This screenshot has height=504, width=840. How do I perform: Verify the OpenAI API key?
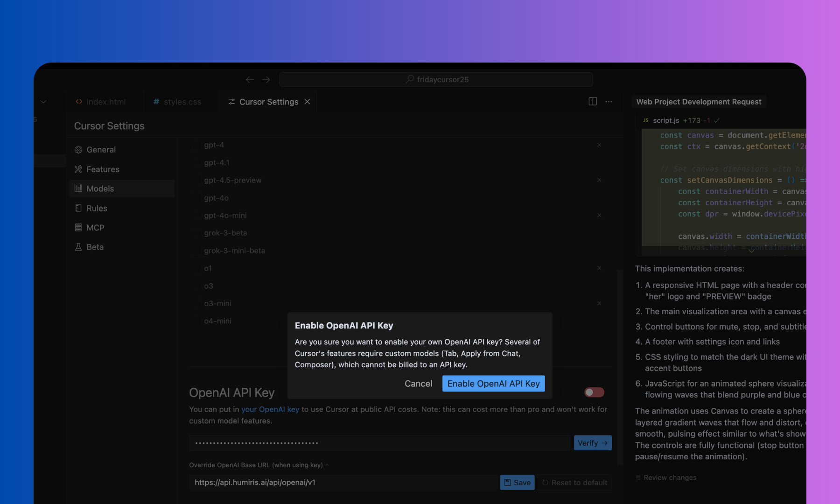click(x=593, y=443)
